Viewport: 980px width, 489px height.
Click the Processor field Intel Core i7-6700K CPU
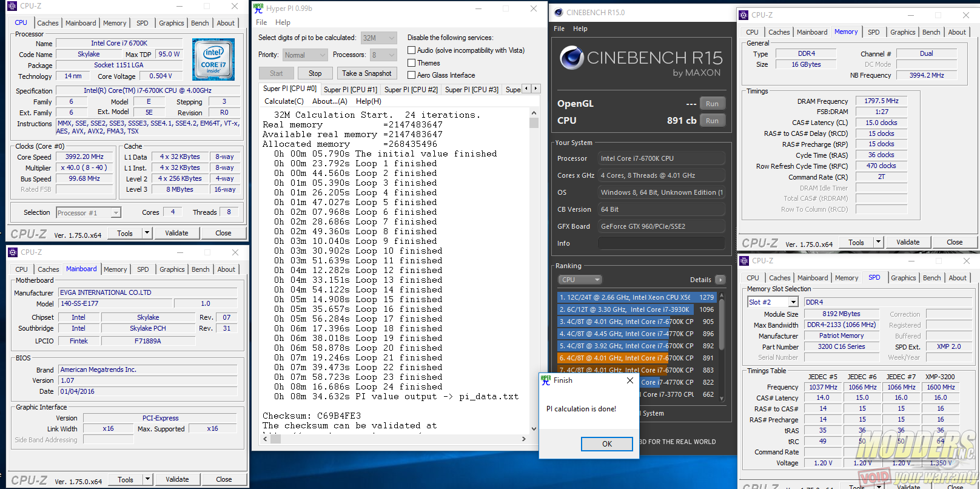[661, 158]
